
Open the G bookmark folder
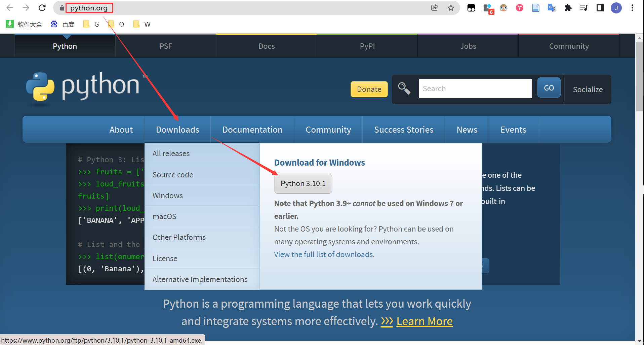click(x=91, y=24)
